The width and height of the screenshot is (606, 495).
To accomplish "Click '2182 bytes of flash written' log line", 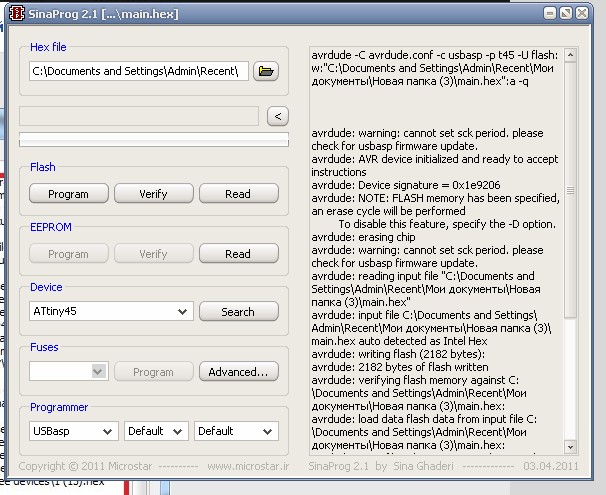I will (400, 367).
